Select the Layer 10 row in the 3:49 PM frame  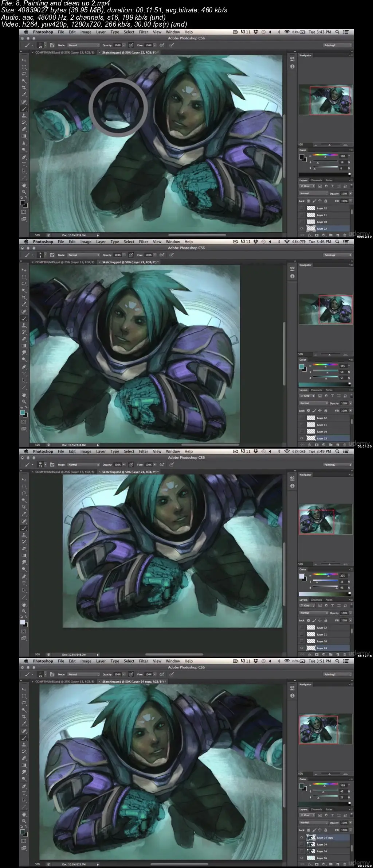(324, 641)
